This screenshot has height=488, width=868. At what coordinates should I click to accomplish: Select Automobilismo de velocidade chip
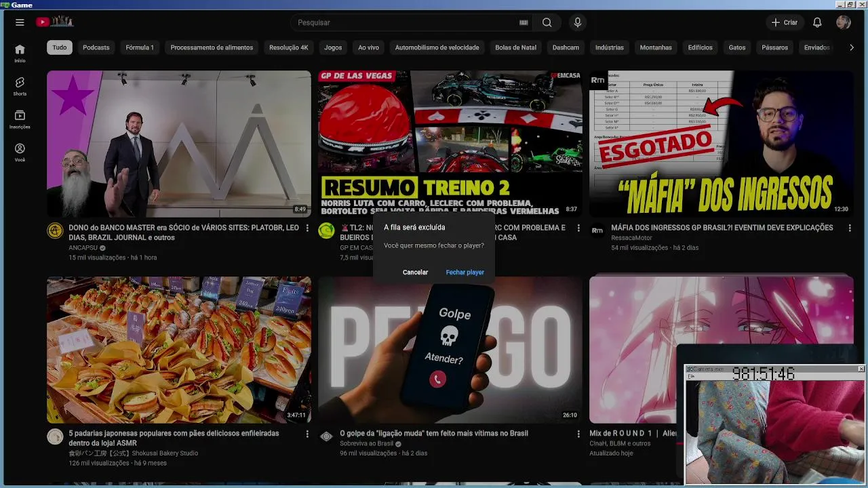point(437,47)
